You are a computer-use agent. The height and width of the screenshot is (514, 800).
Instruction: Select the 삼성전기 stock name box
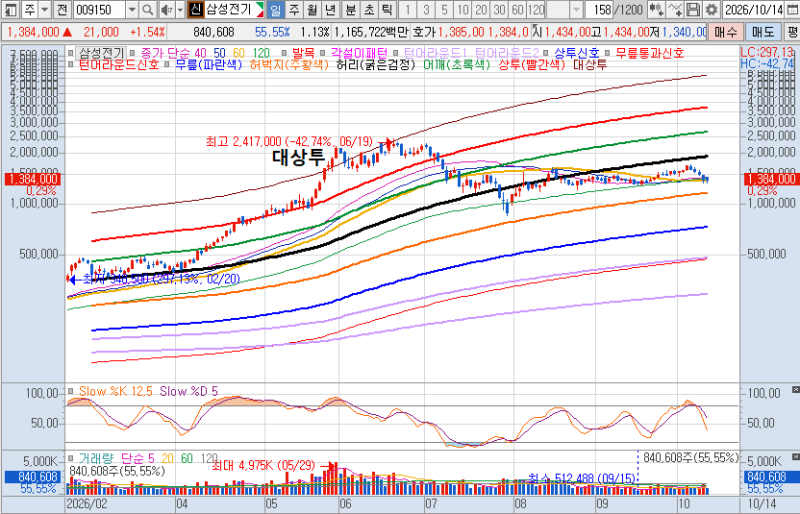[234, 9]
